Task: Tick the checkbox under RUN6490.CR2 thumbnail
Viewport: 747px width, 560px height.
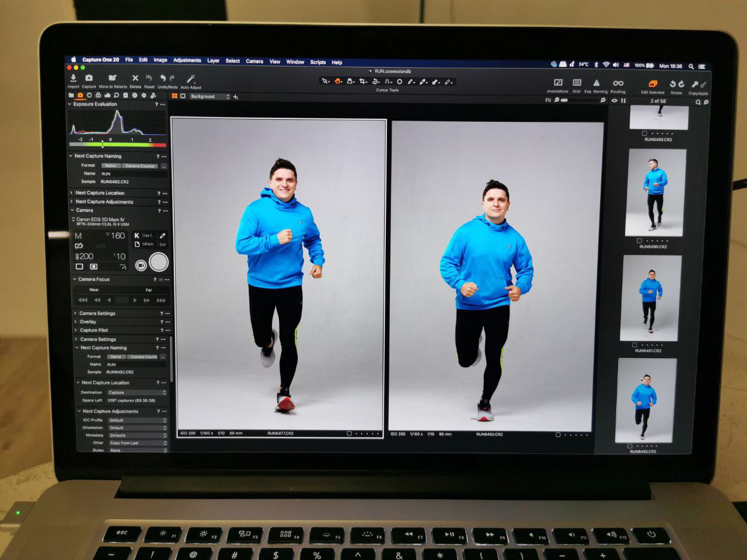Action: (x=639, y=240)
